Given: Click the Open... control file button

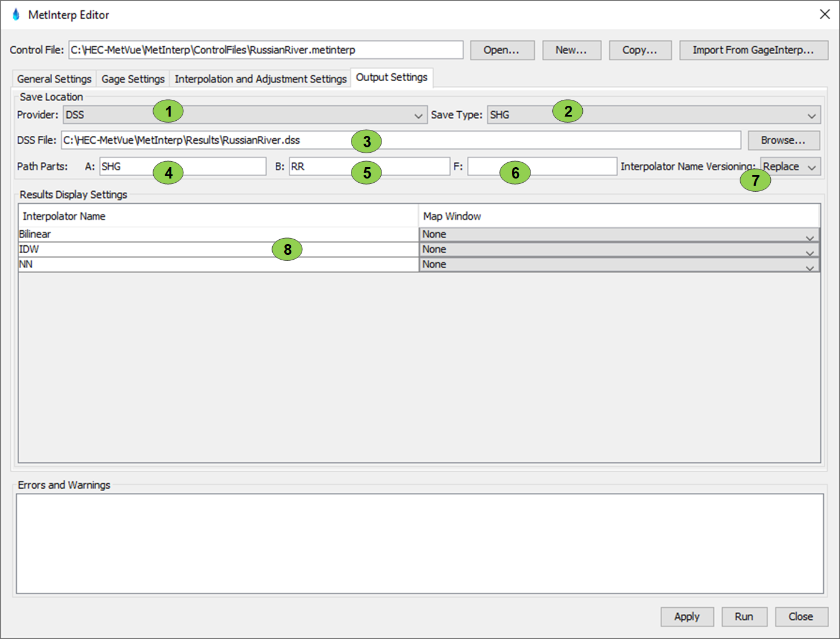Looking at the screenshot, I should pyautogui.click(x=501, y=50).
